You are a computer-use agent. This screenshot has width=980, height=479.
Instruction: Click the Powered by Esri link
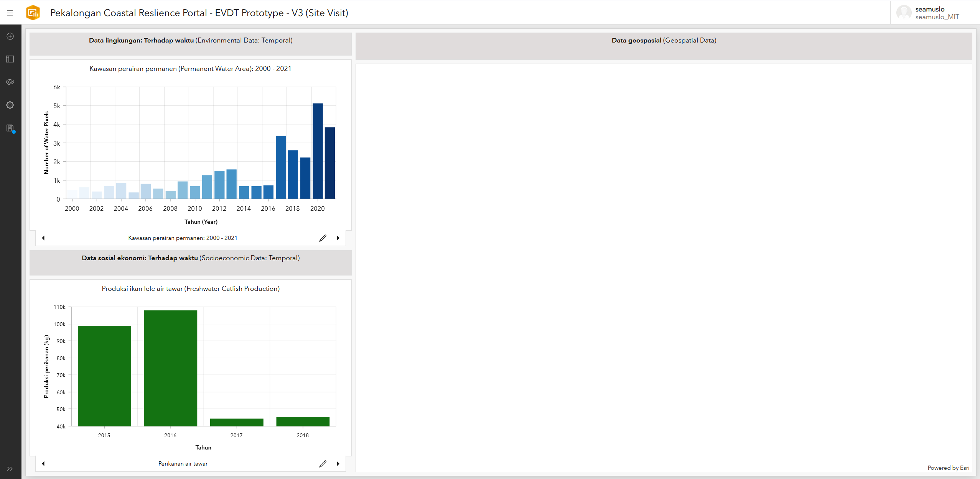pos(949,468)
